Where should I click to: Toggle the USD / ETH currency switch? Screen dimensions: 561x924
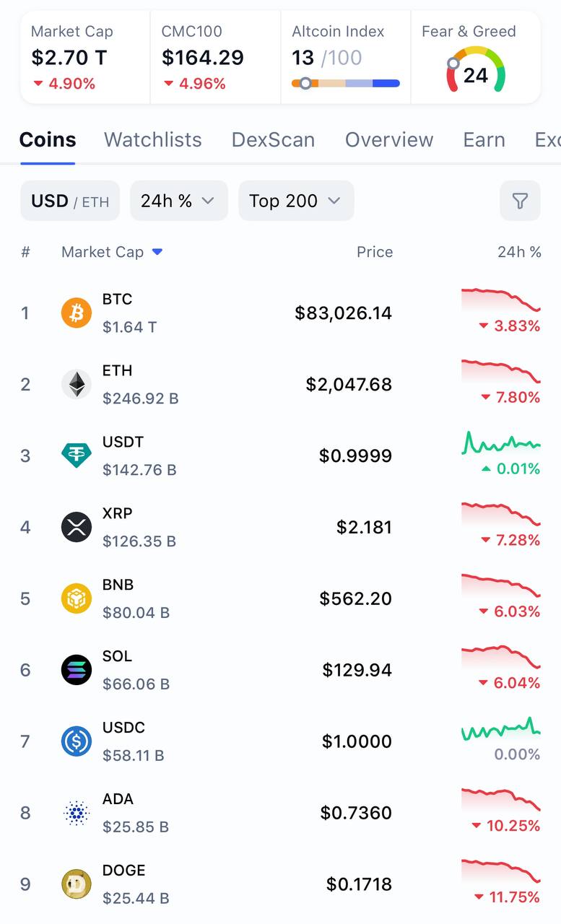70,201
